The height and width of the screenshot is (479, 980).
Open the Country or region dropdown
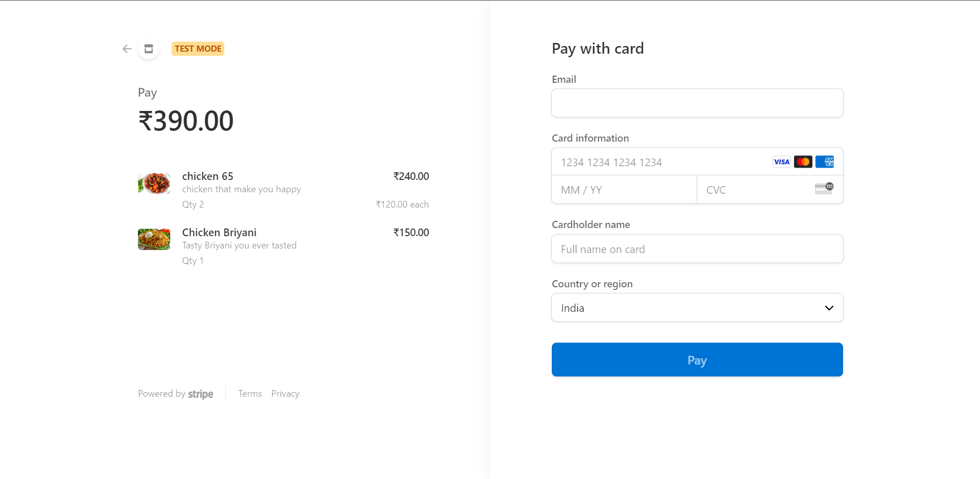[x=697, y=308]
